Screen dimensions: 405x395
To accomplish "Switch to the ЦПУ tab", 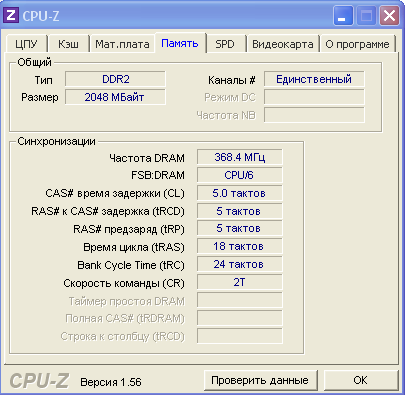I will (26, 44).
